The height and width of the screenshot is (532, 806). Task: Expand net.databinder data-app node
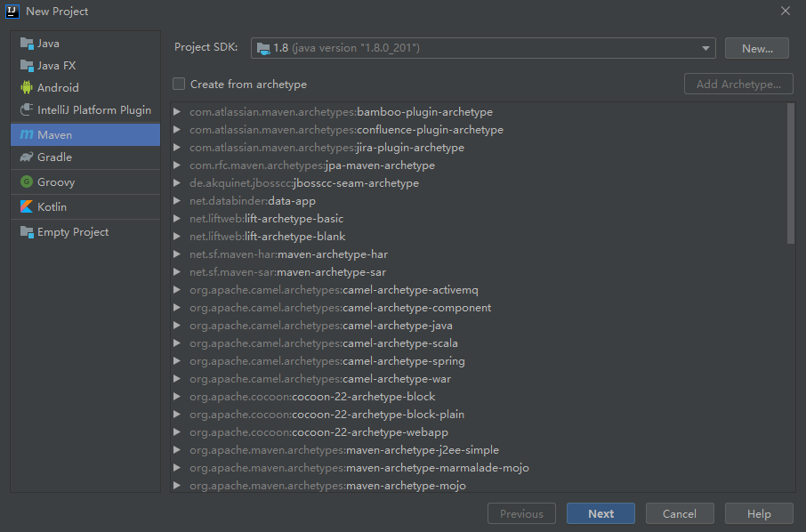tap(177, 200)
